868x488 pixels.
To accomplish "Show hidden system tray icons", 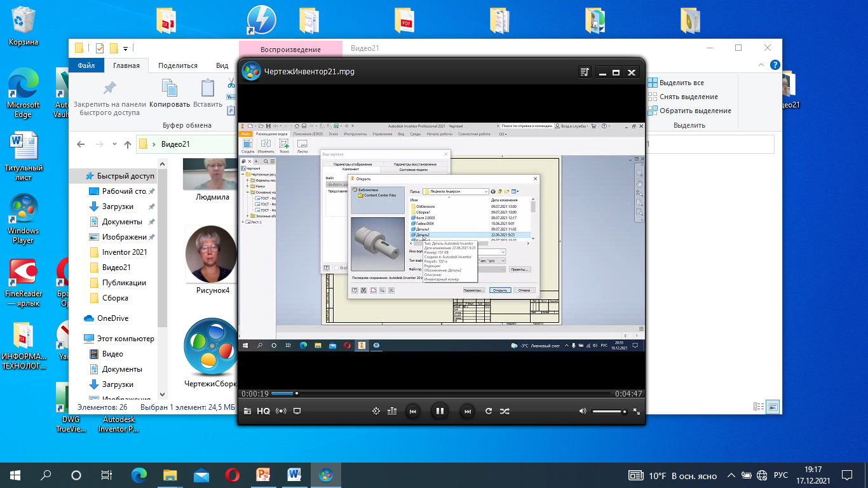I will coord(731,475).
